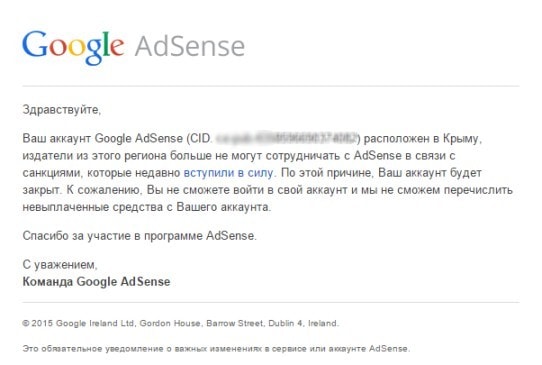Click the phrase "невыплаченные средства"
The width and height of the screenshot is (542, 365).
pos(96,207)
